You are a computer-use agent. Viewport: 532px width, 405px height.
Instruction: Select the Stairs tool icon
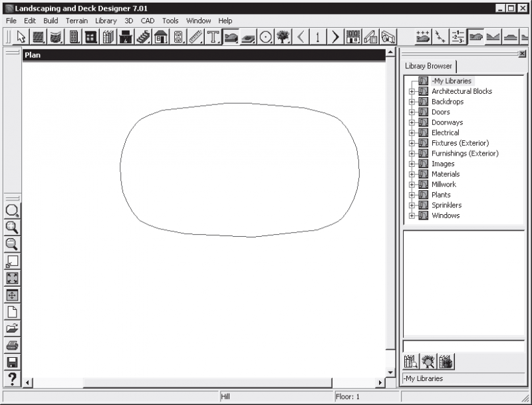(143, 37)
